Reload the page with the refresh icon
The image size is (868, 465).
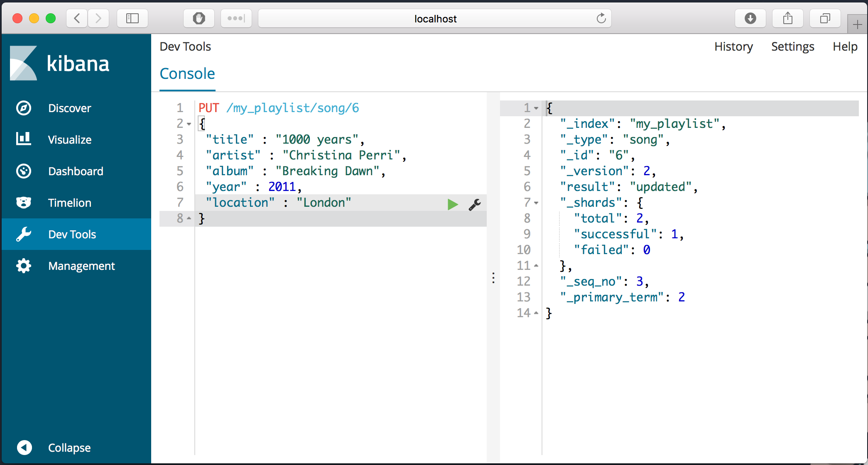coord(601,18)
